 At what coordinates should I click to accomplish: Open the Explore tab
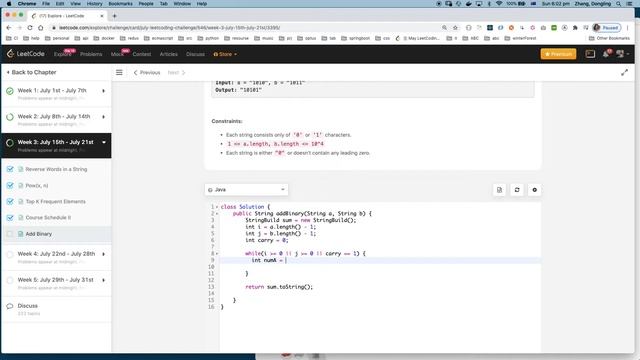pyautogui.click(x=63, y=54)
